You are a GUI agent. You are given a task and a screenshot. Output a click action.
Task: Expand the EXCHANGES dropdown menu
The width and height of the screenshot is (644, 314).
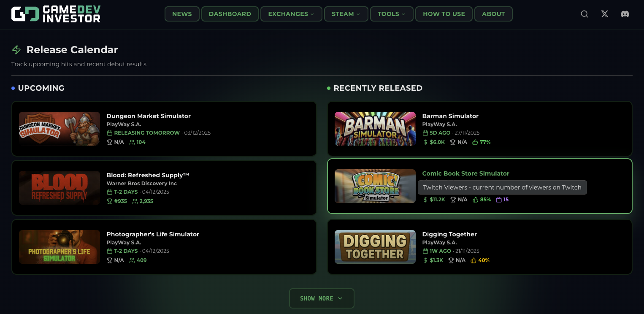click(x=291, y=14)
